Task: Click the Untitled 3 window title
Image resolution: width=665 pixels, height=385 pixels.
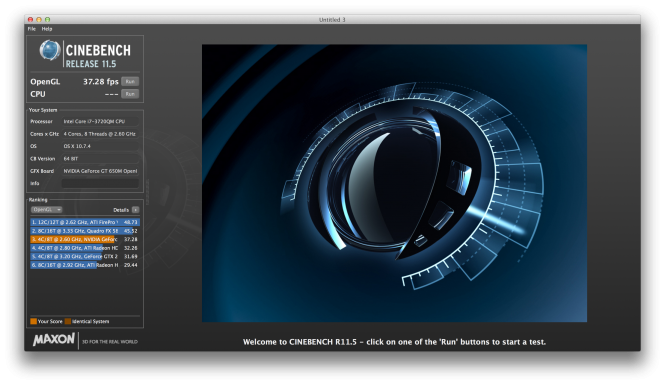Action: tap(332, 20)
